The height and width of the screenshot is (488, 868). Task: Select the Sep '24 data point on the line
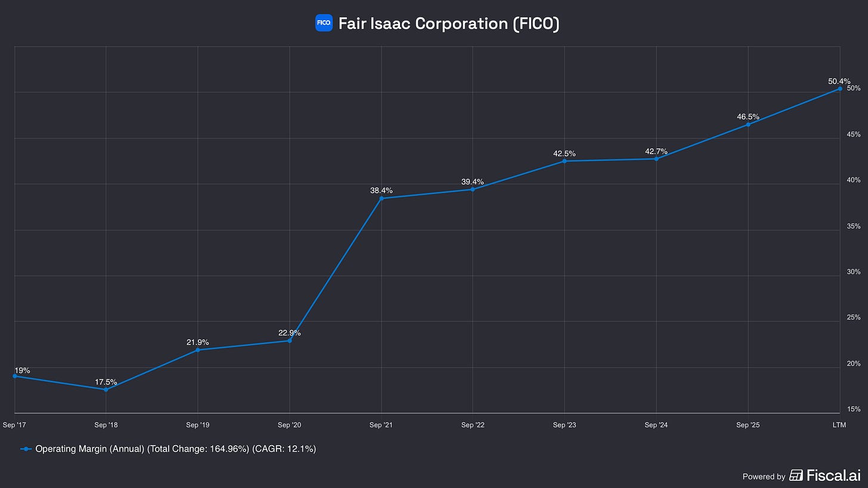656,159
